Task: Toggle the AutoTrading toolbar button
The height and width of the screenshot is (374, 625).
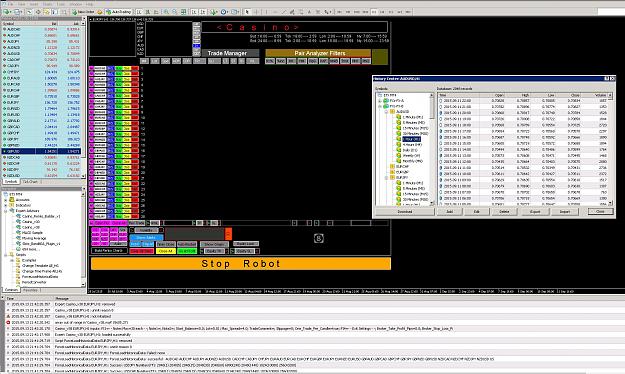Action: (118, 12)
